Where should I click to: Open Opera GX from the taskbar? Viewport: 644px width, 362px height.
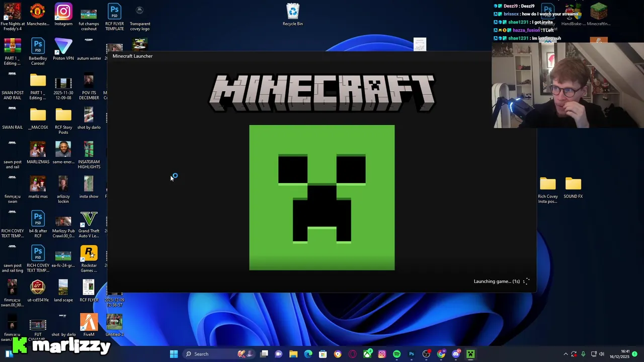click(352, 354)
